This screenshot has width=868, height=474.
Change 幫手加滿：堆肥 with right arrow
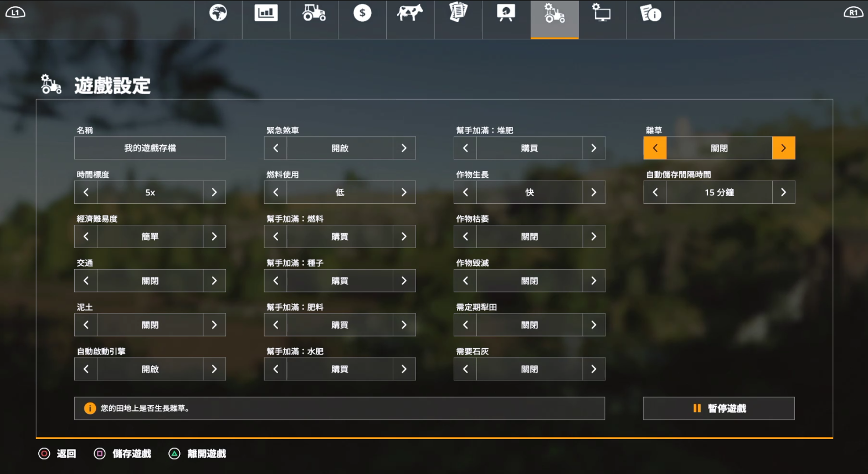[x=594, y=148]
